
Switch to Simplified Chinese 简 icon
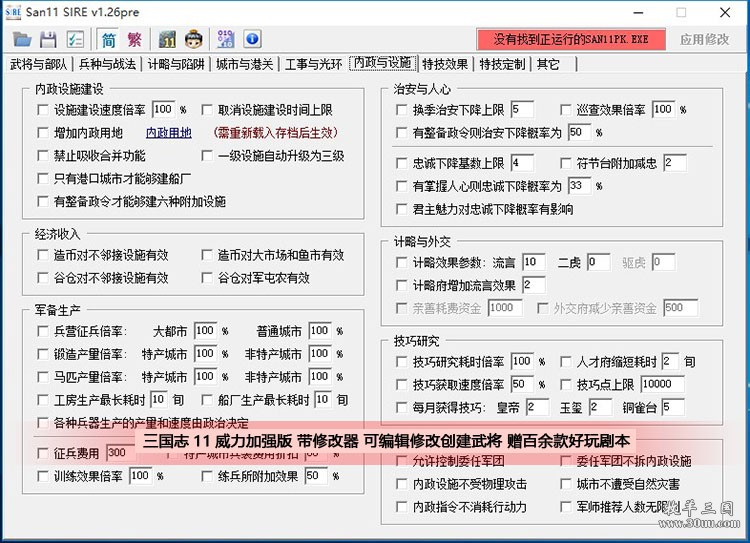pyautogui.click(x=109, y=39)
